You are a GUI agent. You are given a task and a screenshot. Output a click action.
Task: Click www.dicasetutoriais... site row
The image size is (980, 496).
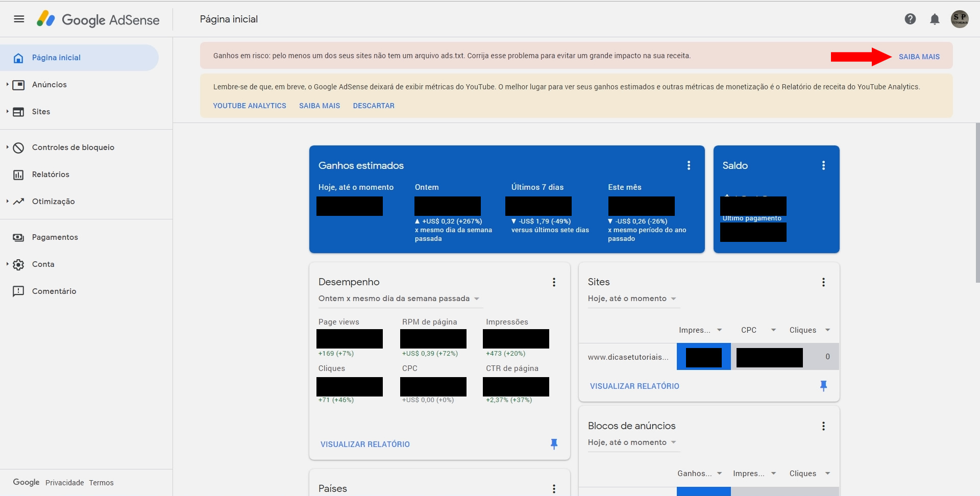tap(628, 357)
